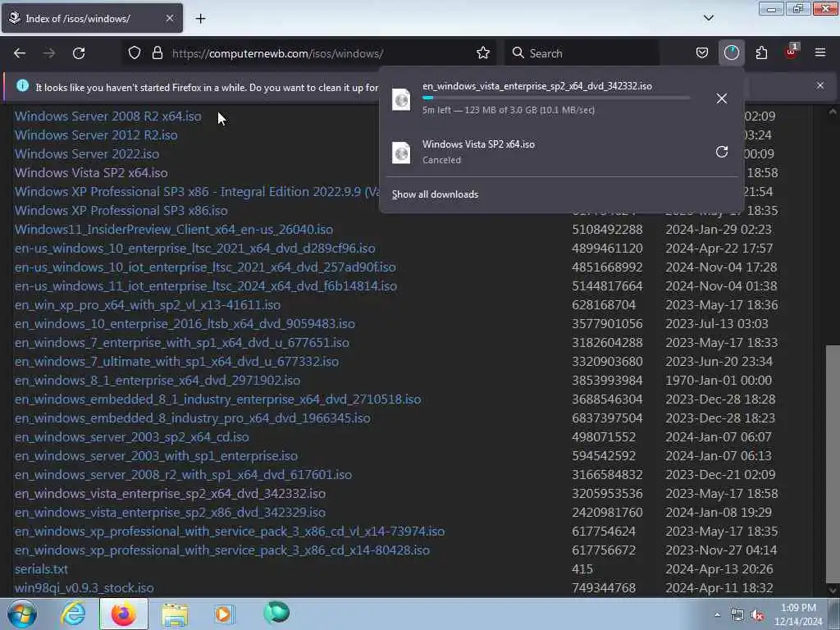Cancel the en_windows_vista_enterprise download
The width and height of the screenshot is (840, 630).
pos(722,98)
